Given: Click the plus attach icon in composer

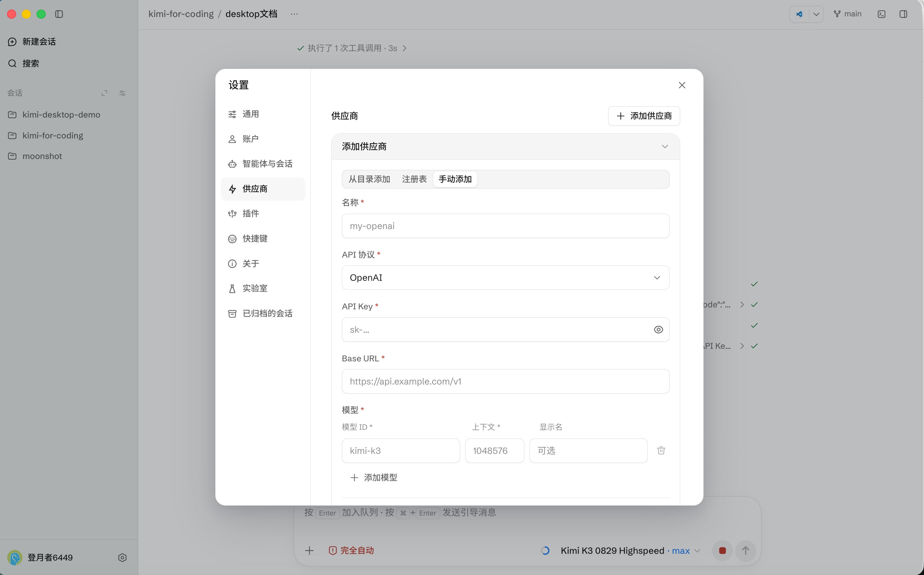Looking at the screenshot, I should 309,551.
